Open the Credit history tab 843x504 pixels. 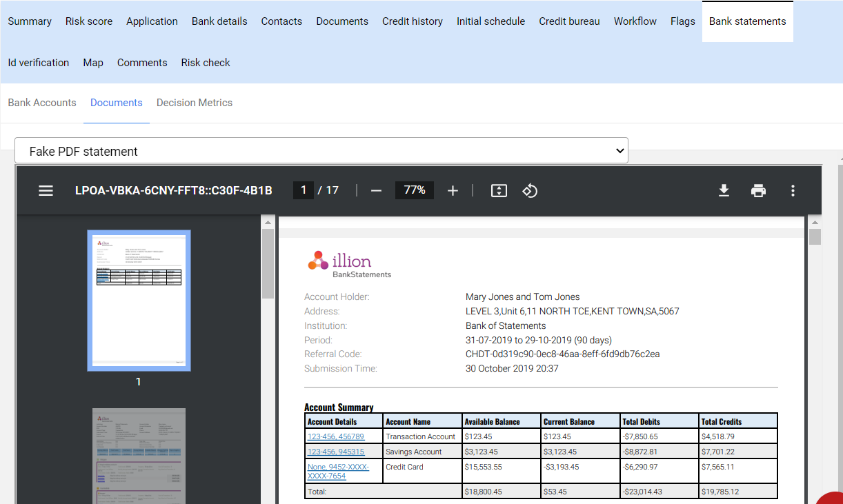(413, 21)
